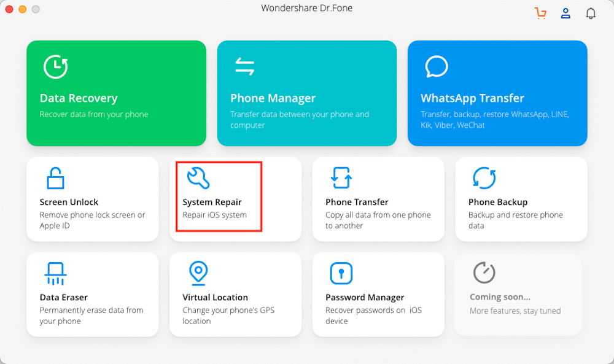This screenshot has height=364, width=614.
Task: Select the Screen Unlock label
Action: click(x=69, y=202)
